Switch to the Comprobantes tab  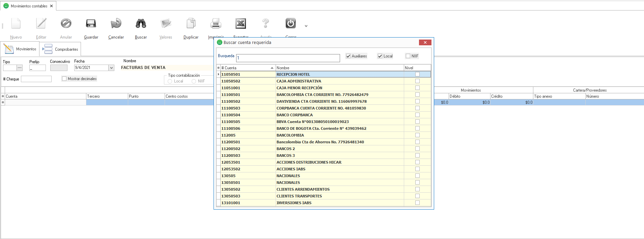coord(61,49)
